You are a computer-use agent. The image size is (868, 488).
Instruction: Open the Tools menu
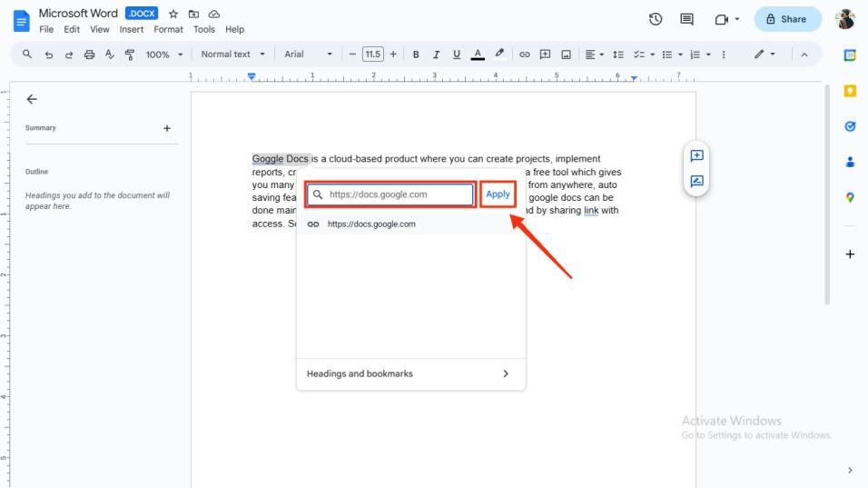tap(203, 29)
